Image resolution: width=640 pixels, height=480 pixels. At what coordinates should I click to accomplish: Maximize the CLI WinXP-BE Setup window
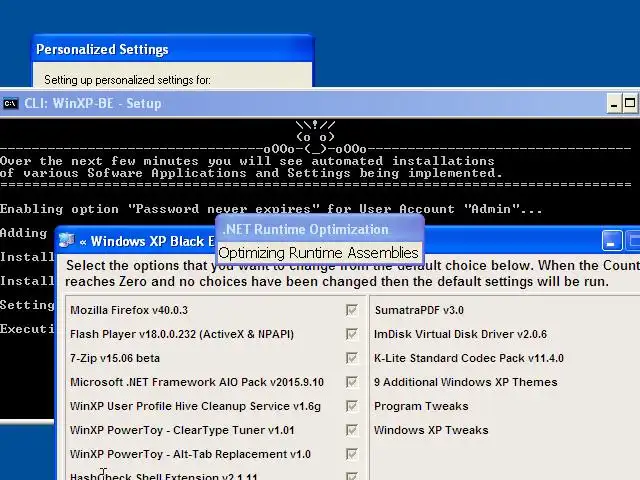tap(630, 104)
